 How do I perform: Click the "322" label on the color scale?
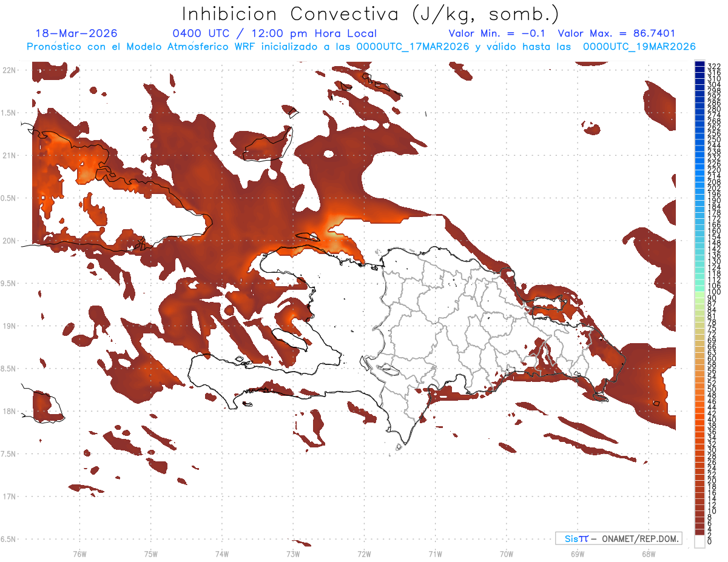coord(713,65)
